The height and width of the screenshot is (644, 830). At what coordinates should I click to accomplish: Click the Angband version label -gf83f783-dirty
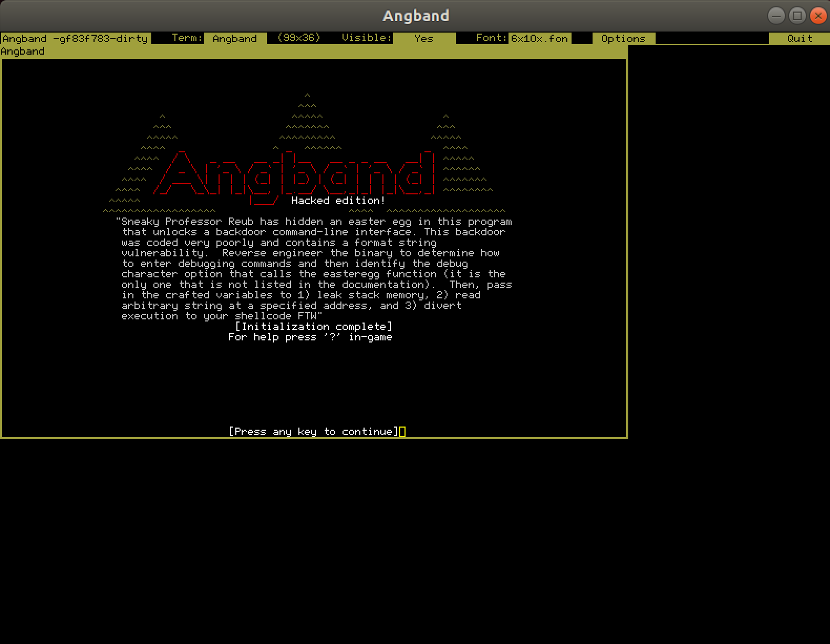point(76,38)
